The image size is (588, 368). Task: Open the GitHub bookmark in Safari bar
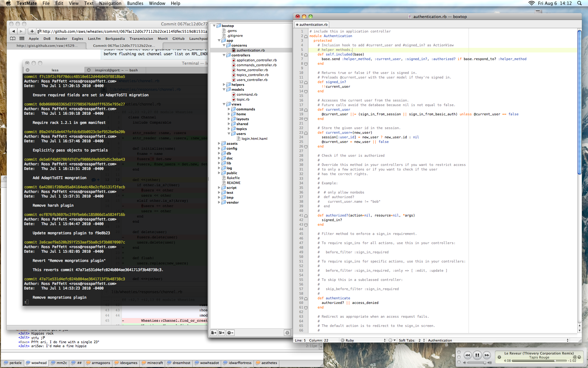[x=178, y=39]
